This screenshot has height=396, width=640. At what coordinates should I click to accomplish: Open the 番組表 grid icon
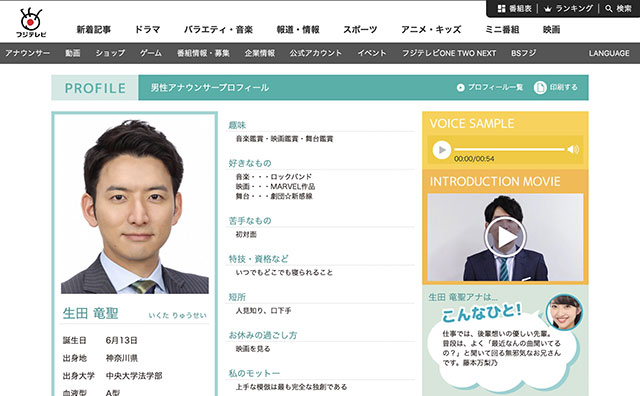[x=501, y=8]
